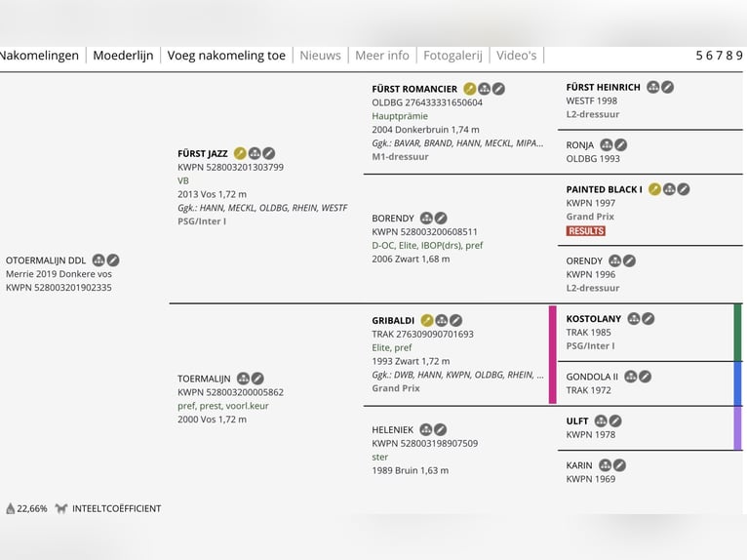
Task: Select generation number 9
Action: (739, 56)
